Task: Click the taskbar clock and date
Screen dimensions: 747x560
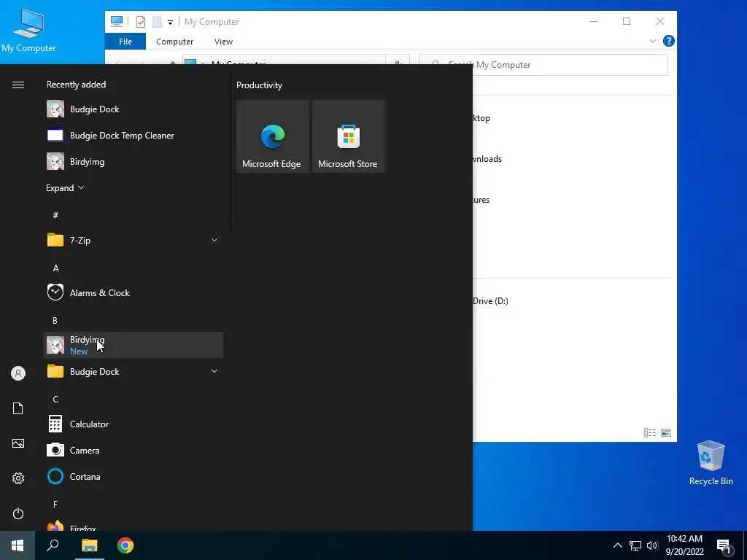Action: point(684,545)
